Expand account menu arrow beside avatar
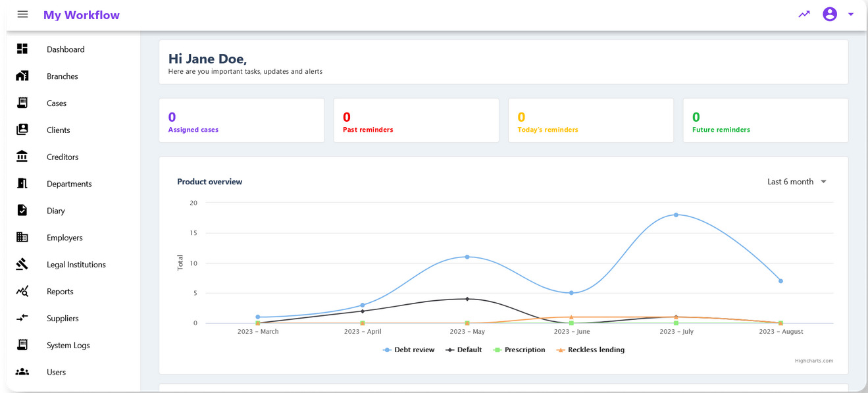 point(851,14)
